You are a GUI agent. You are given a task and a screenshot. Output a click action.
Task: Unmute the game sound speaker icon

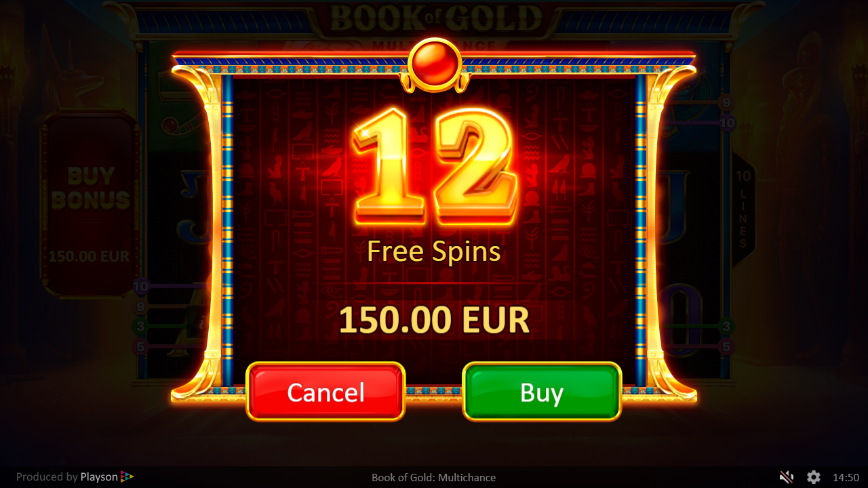point(787,477)
